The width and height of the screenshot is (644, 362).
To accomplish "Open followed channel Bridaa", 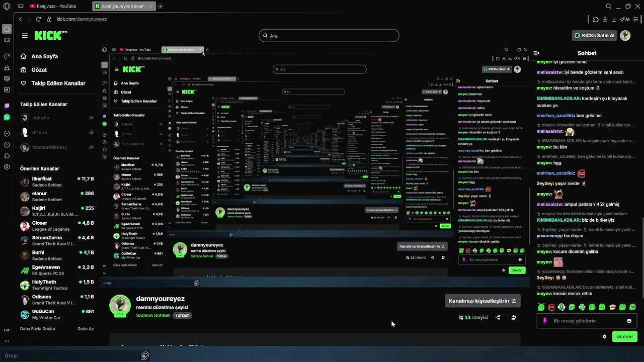I will coord(56,132).
